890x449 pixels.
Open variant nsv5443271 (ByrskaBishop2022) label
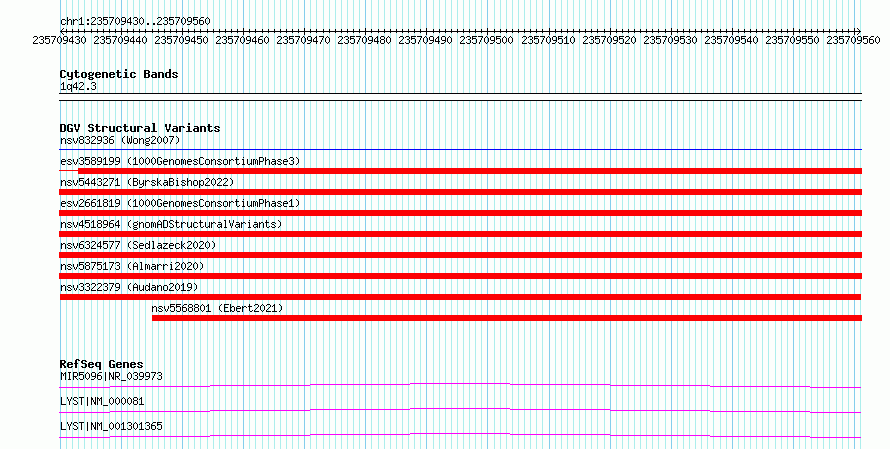147,182
